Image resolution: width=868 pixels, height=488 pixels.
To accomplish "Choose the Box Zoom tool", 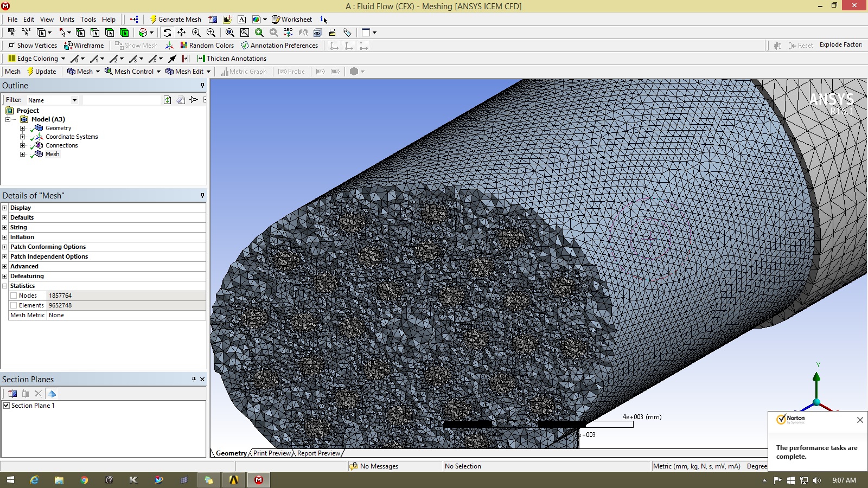I will pyautogui.click(x=211, y=33).
